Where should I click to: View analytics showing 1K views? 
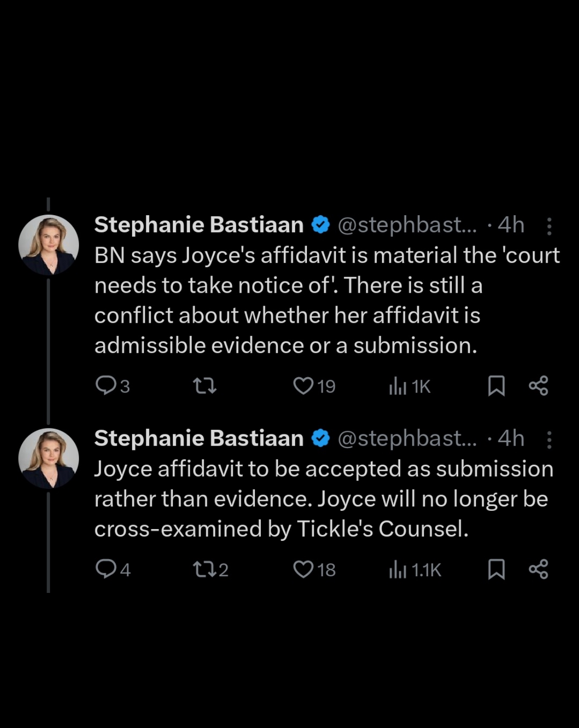pos(410,387)
